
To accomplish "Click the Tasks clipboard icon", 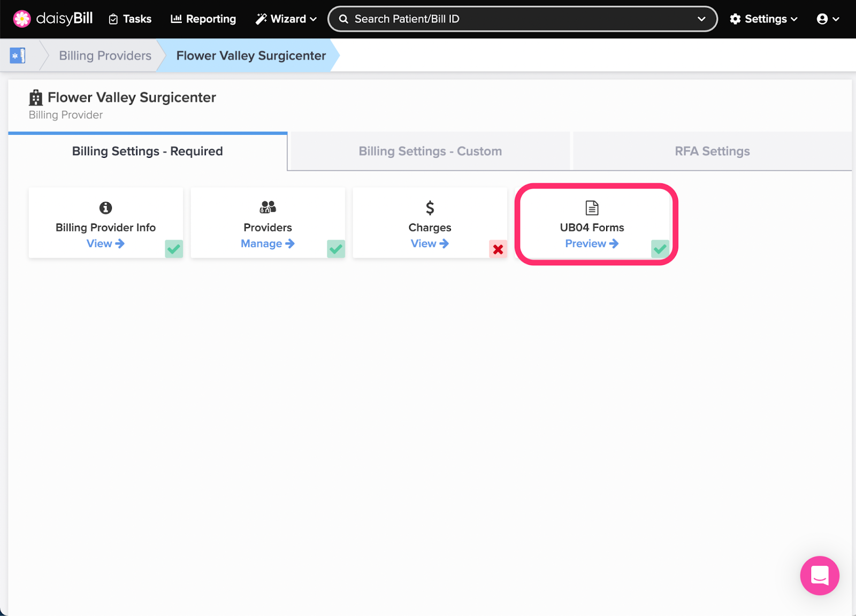I will pos(113,19).
